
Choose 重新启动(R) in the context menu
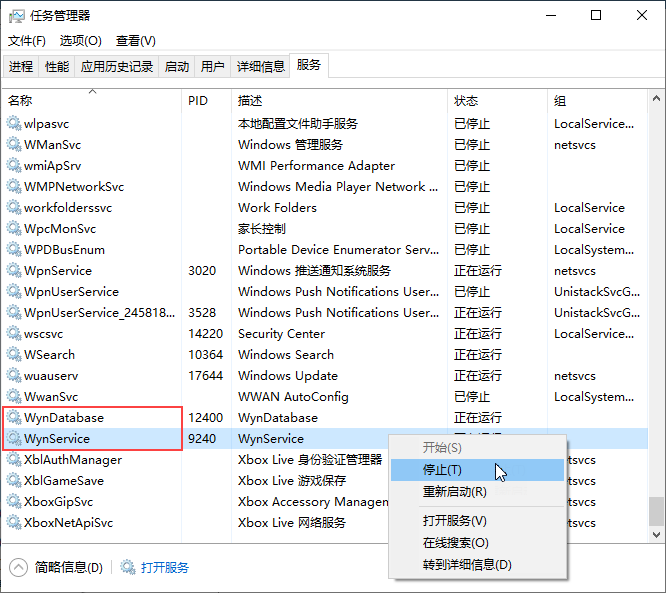point(477,492)
